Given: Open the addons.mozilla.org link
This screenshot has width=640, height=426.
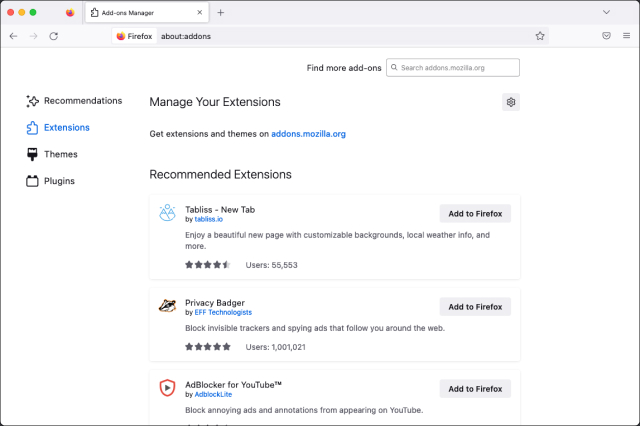Looking at the screenshot, I should click(x=309, y=134).
